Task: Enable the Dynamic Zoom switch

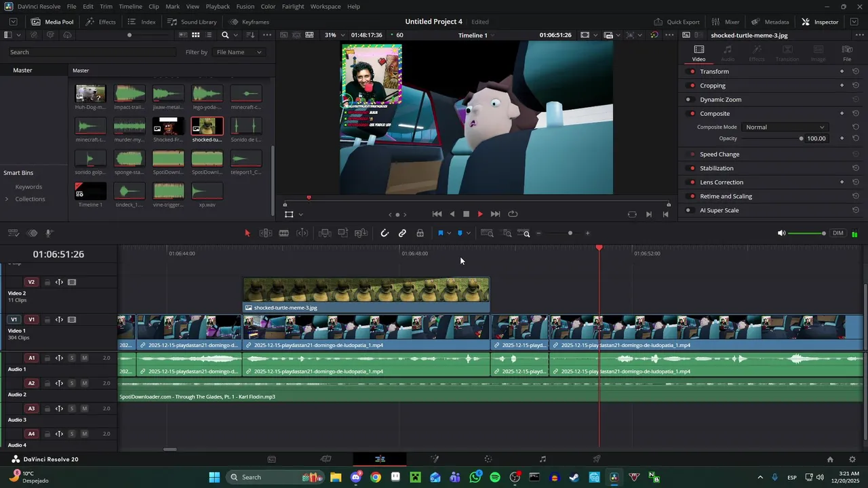Action: [688, 100]
